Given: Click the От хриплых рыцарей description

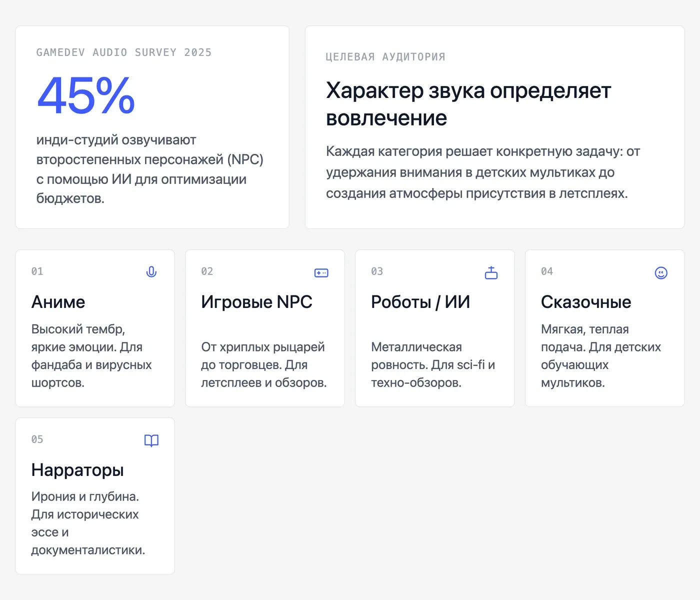Looking at the screenshot, I should [x=264, y=365].
